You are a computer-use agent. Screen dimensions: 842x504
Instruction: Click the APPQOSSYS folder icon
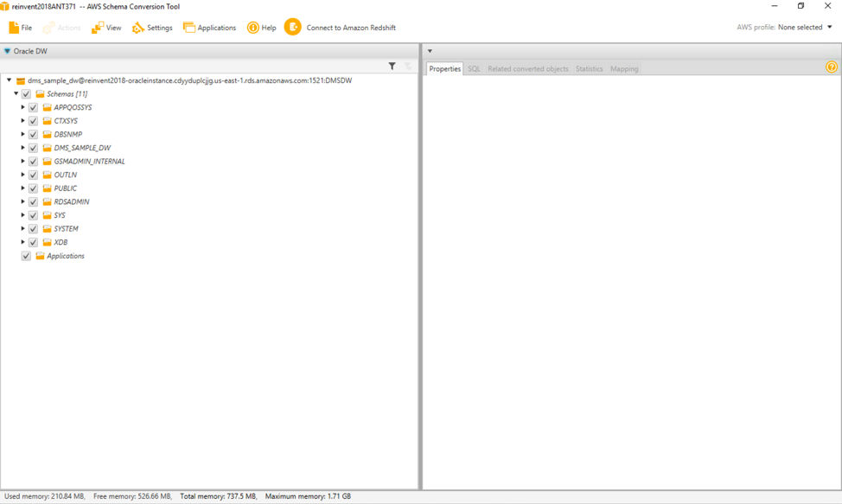click(48, 107)
